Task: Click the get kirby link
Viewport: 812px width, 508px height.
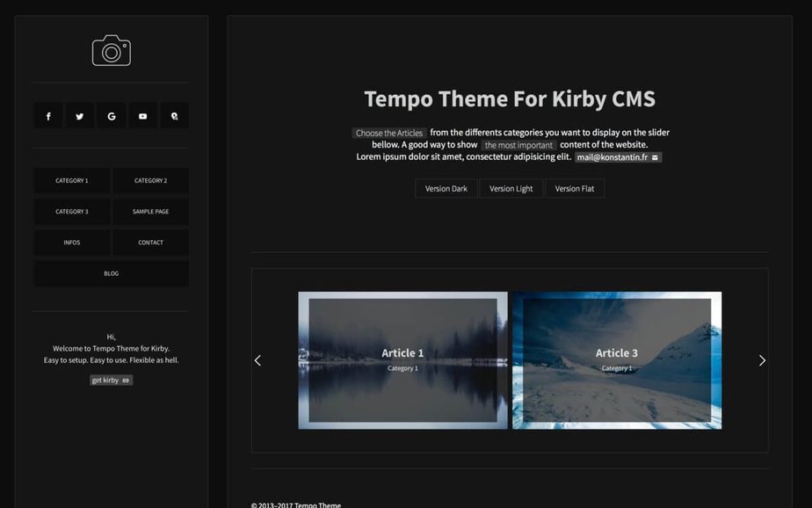Action: click(x=112, y=381)
